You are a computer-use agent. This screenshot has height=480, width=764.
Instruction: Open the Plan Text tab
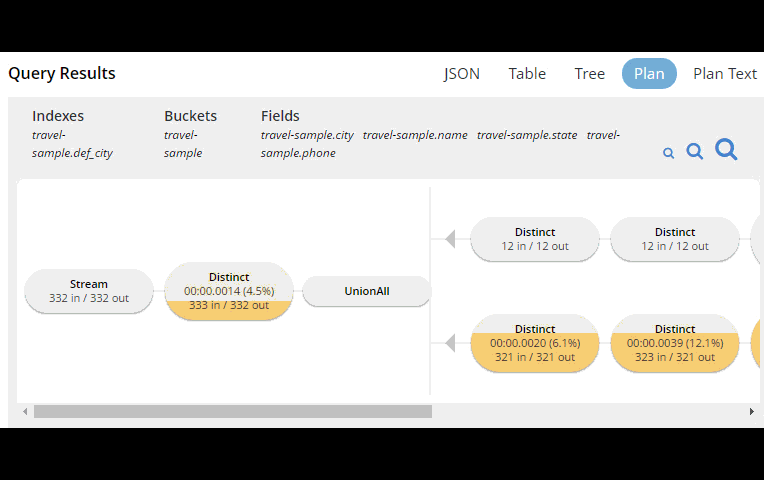[x=725, y=74]
